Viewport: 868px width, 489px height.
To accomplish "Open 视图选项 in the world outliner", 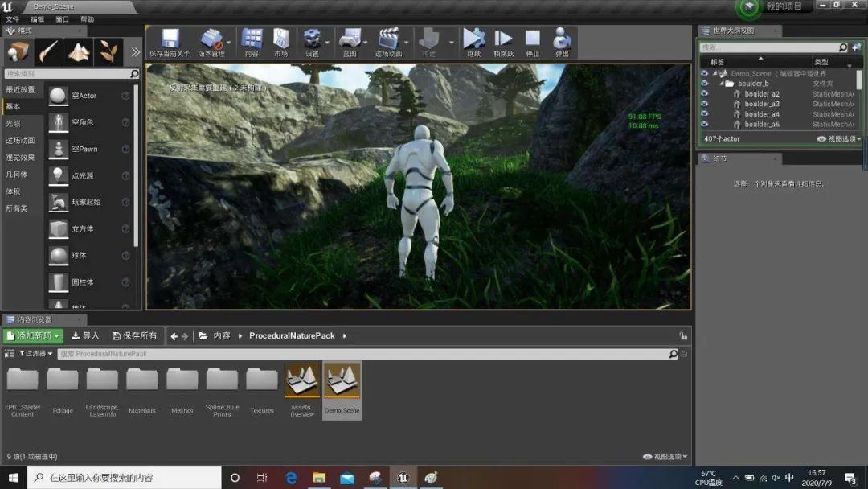I will click(839, 139).
